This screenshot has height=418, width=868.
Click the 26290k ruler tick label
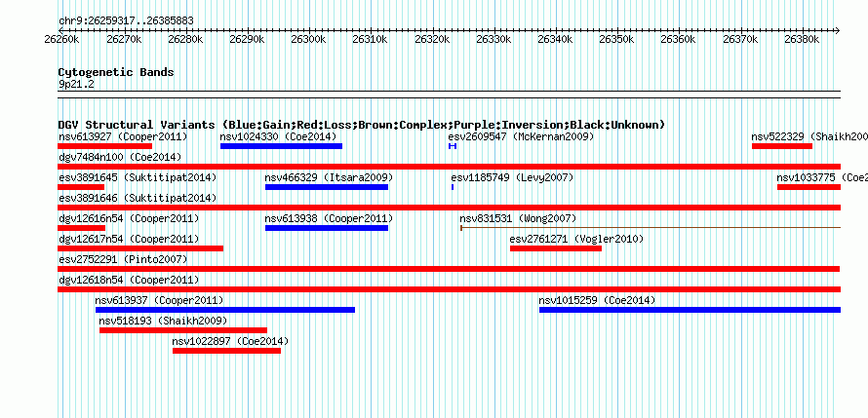click(248, 39)
